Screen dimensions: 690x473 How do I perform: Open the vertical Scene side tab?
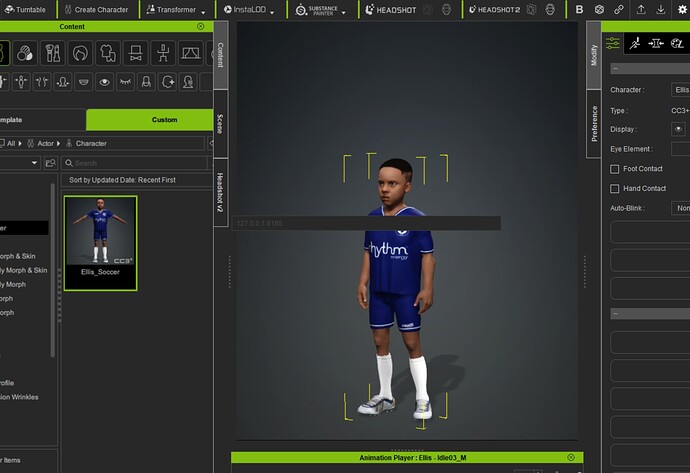pyautogui.click(x=220, y=124)
